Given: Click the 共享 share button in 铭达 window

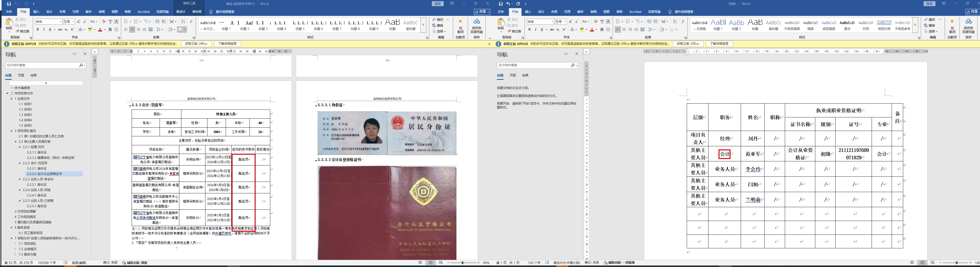Looking at the screenshot, I should [482, 12].
